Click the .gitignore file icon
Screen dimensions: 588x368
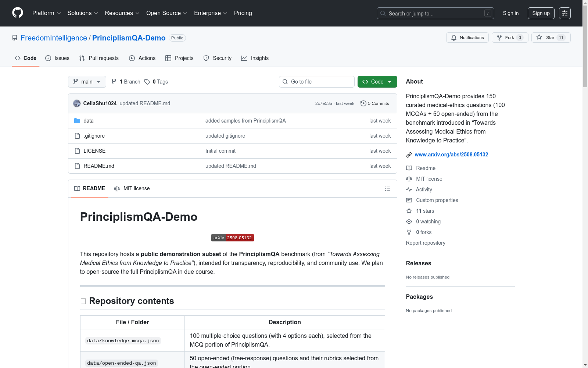(77, 136)
